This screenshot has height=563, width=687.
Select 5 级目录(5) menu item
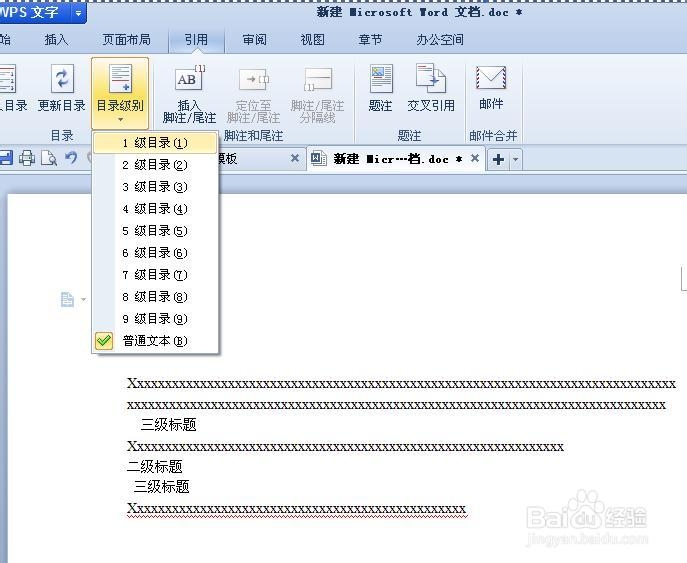click(155, 231)
